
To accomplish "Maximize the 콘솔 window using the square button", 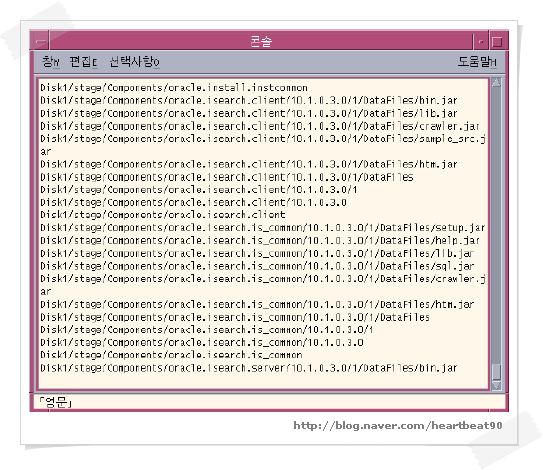I will 497,42.
